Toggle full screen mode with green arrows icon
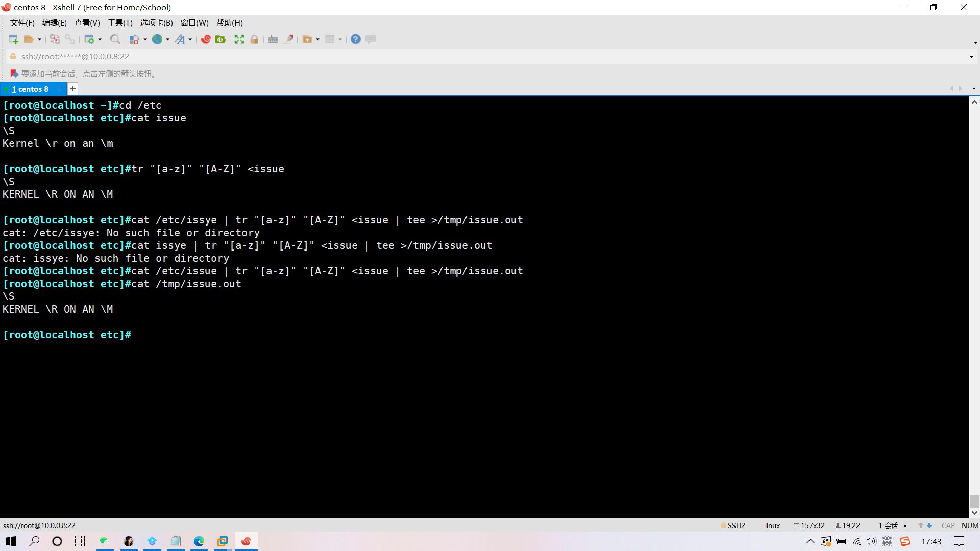980x551 pixels. [x=239, y=39]
